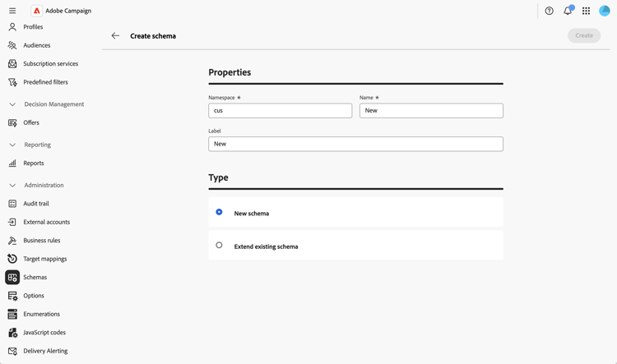Image resolution: width=617 pixels, height=364 pixels.
Task: Click the Audit trail icon
Action: pos(12,204)
